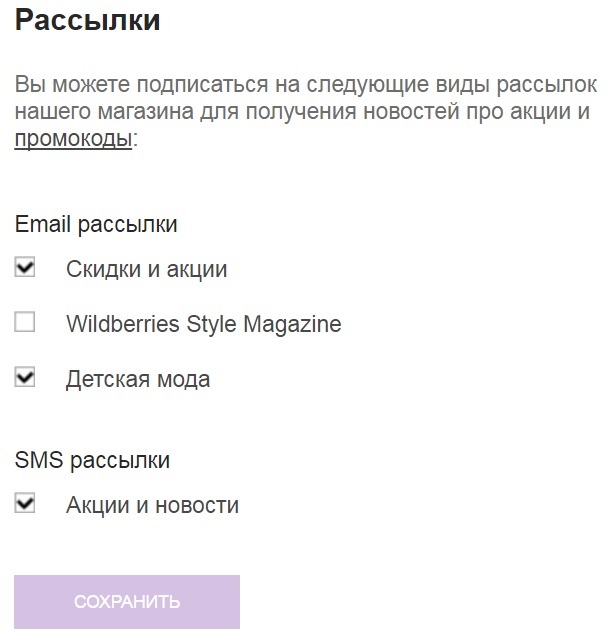Disable the SMS Акции и новости checkbox
607x639 pixels.
click(25, 504)
